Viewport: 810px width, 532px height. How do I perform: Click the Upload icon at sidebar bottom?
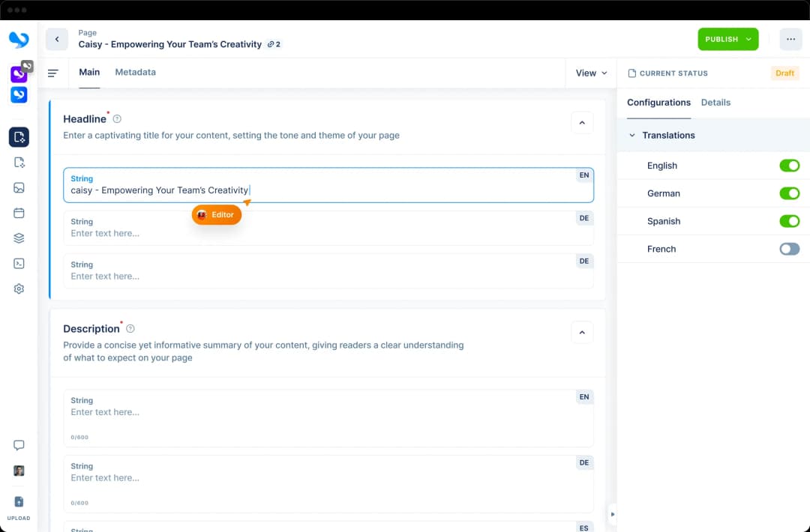point(19,501)
